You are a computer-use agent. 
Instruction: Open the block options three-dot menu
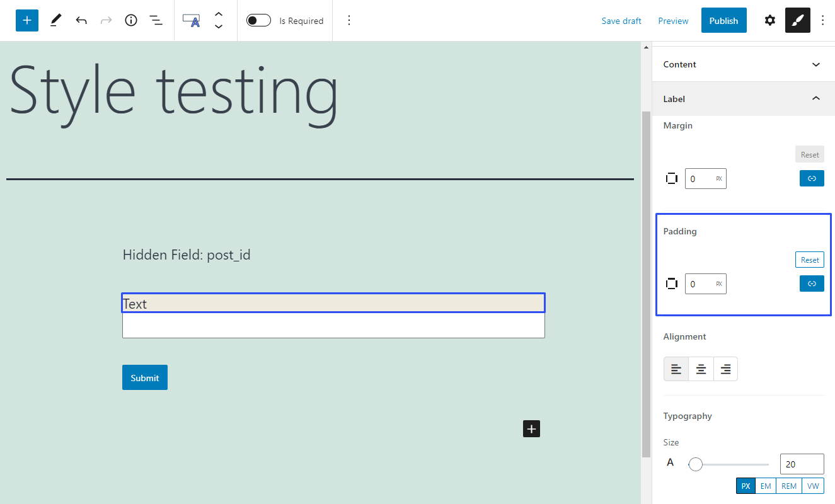click(x=349, y=20)
